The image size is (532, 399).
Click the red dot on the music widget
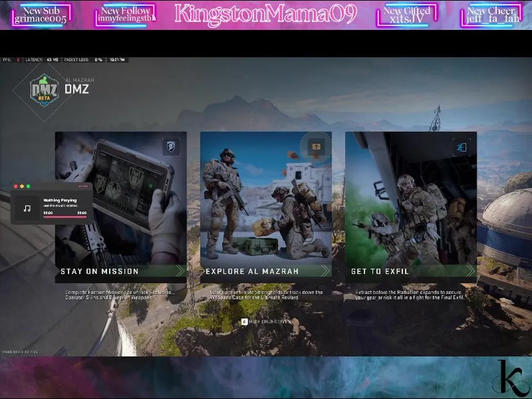pyautogui.click(x=16, y=186)
